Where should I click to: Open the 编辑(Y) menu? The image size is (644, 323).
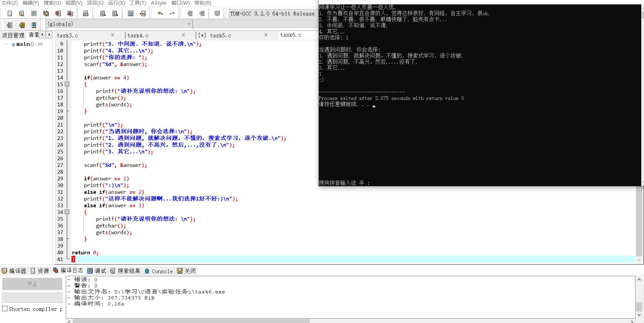click(31, 3)
